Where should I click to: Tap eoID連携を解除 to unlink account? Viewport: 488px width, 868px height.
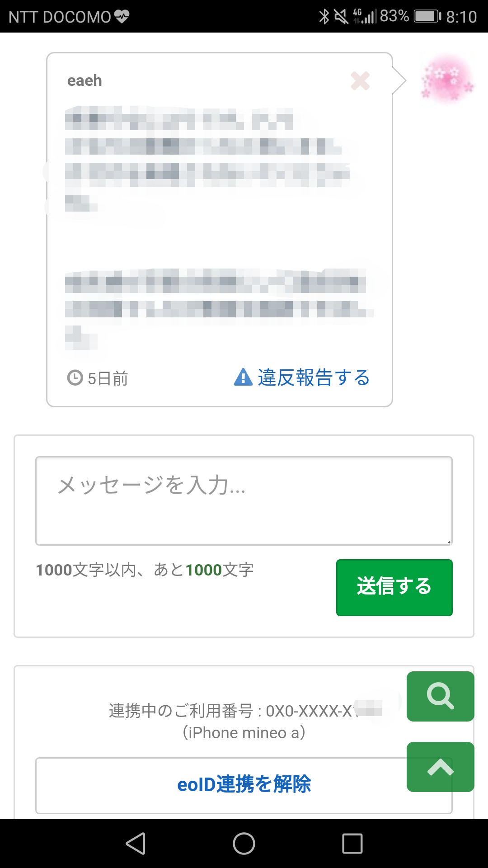pyautogui.click(x=244, y=784)
